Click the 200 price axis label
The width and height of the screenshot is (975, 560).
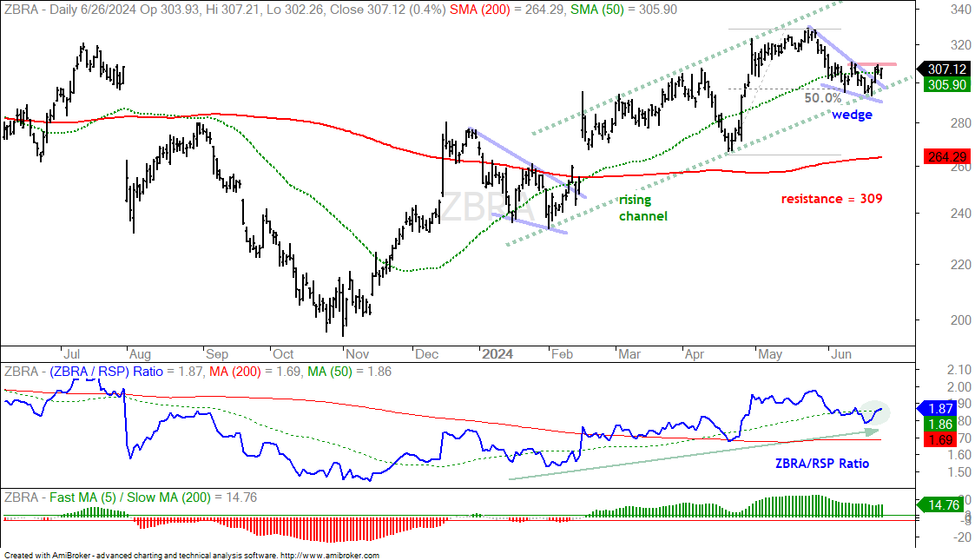[960, 320]
